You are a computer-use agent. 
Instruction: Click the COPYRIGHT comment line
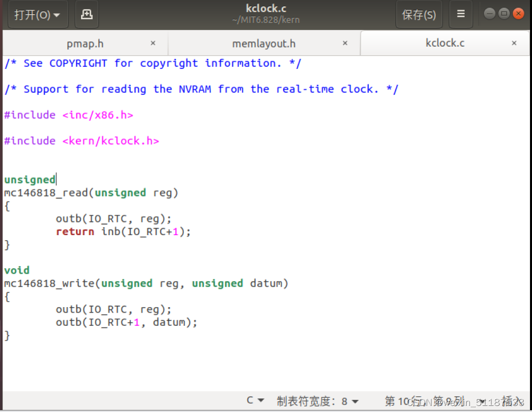click(x=153, y=63)
